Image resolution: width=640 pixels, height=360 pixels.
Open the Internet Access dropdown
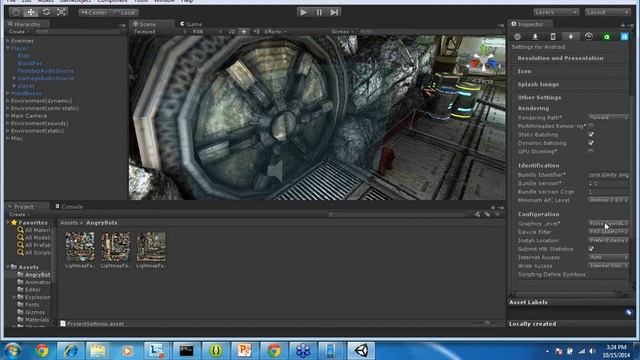tap(608, 257)
